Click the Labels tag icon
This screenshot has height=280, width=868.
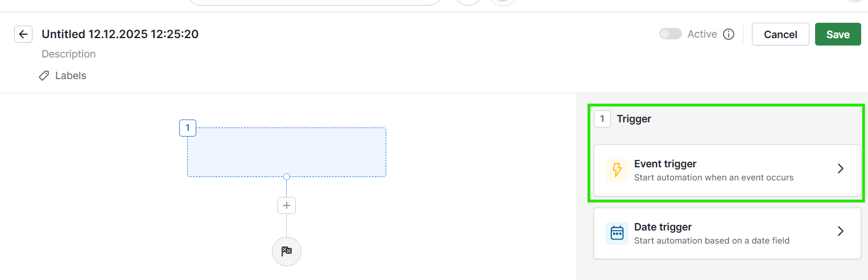44,76
